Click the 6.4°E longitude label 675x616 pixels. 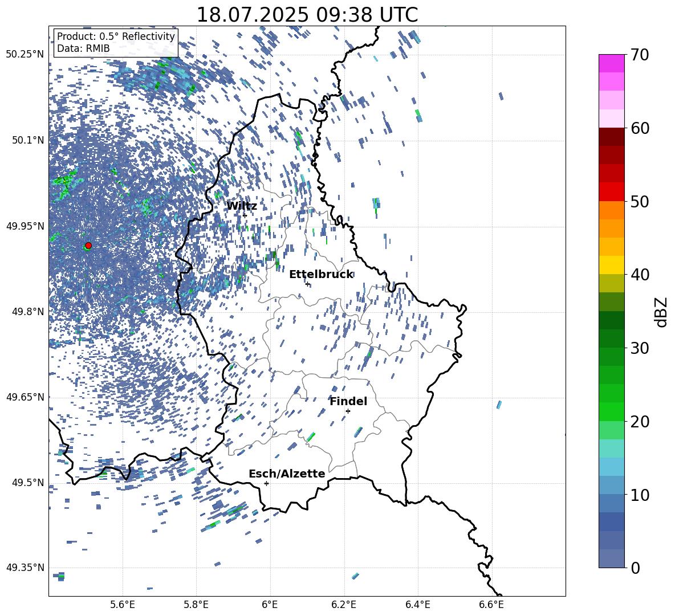[417, 605]
